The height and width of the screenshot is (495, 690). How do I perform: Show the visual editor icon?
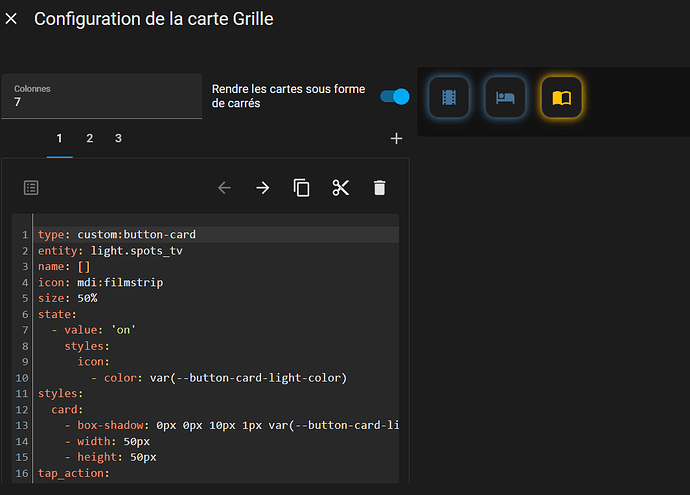coord(31,188)
